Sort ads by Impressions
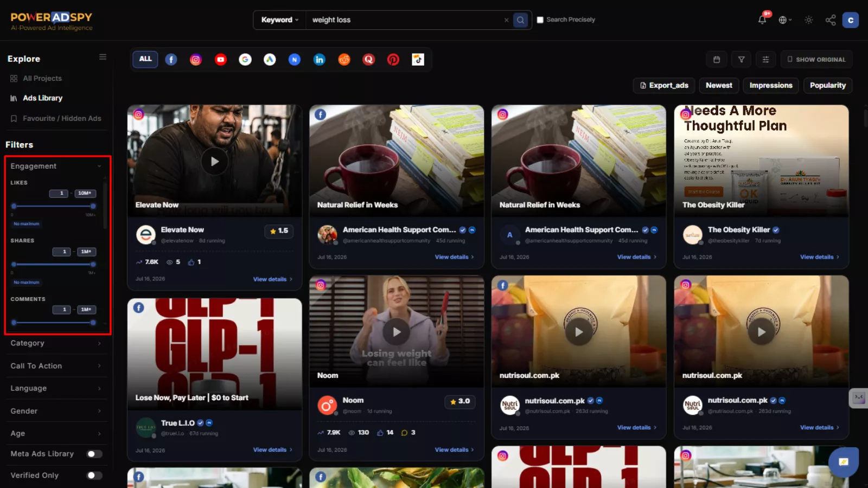Screen dimensions: 868x488 [x=771, y=86]
